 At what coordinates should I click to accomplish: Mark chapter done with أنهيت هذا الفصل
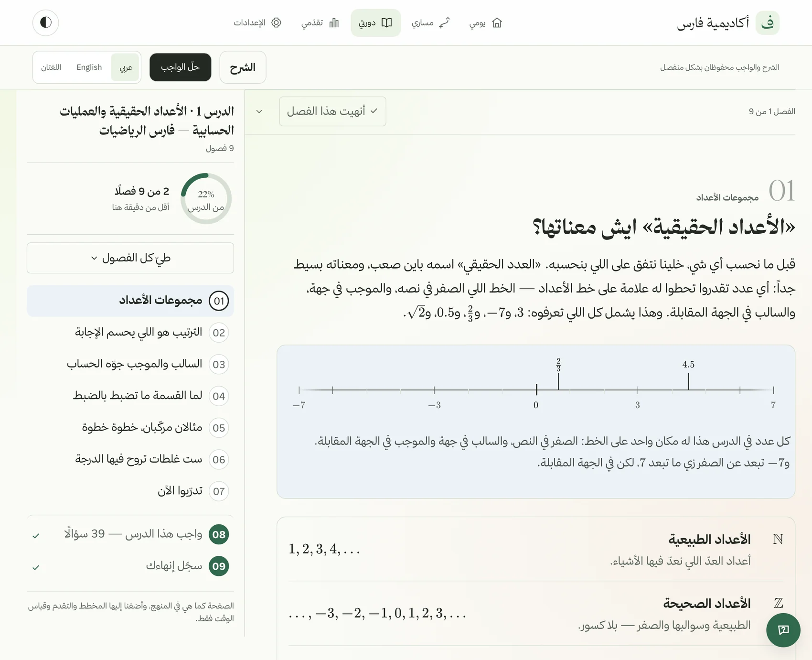[x=332, y=111]
